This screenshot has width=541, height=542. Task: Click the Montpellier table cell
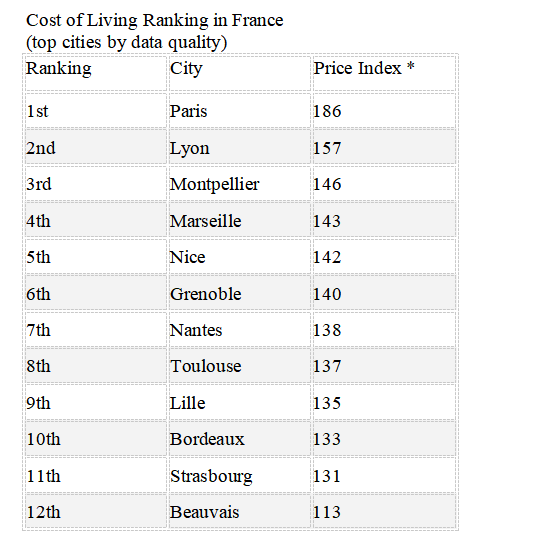pyautogui.click(x=240, y=184)
